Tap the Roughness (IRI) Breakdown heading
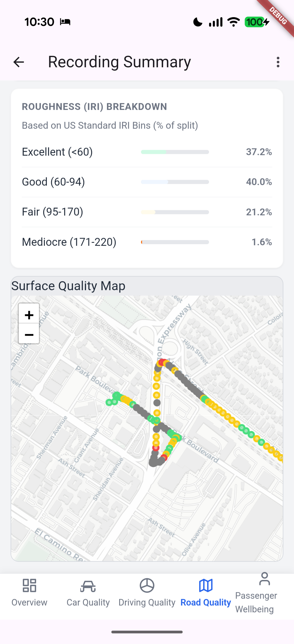 pos(94,107)
